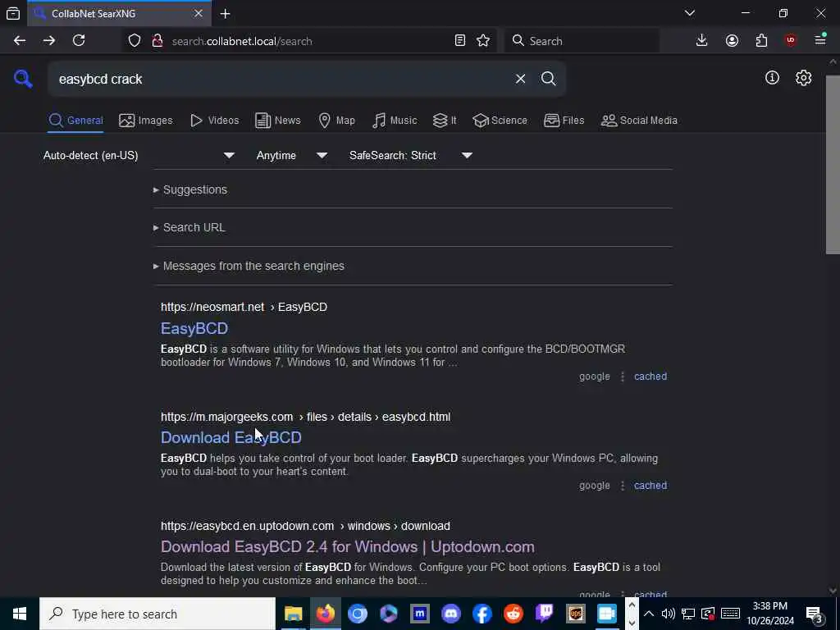Open Twitch from the taskbar

click(x=545, y=614)
